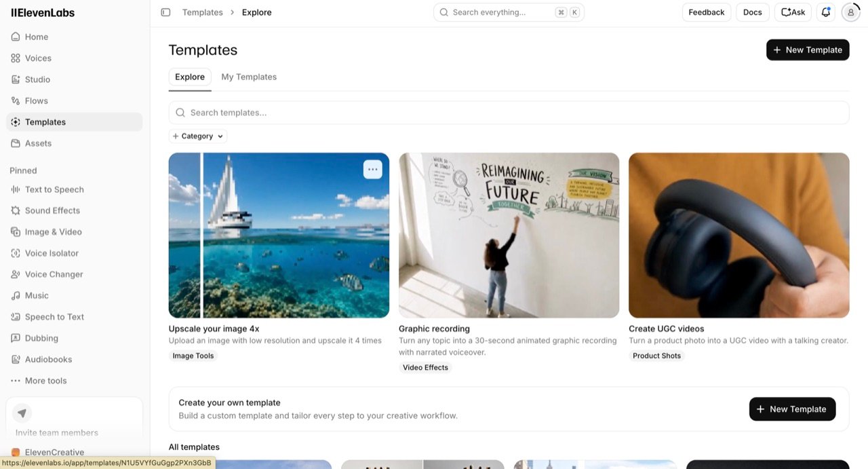Image resolution: width=868 pixels, height=469 pixels.
Task: Switch to the My Templates tab
Action: (249, 77)
